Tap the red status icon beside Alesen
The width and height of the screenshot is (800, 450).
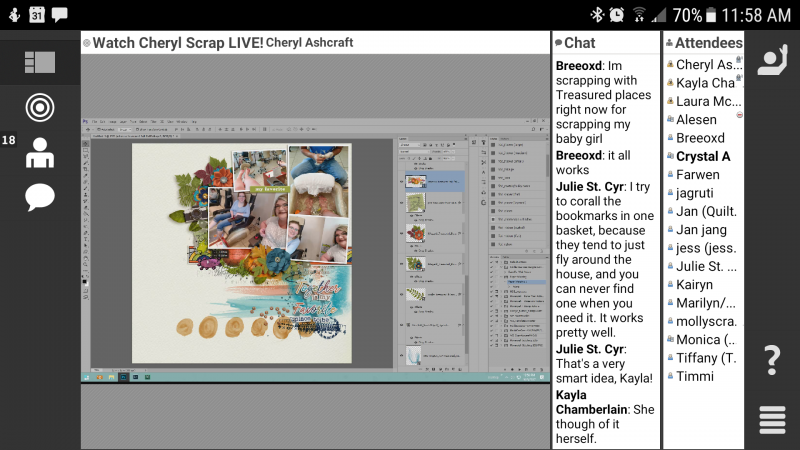pyautogui.click(x=739, y=115)
